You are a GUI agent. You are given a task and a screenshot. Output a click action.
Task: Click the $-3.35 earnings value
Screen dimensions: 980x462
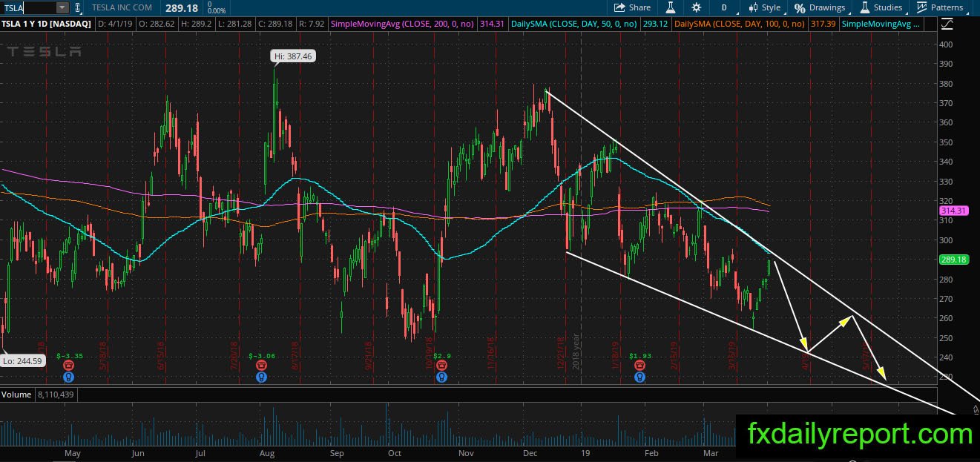click(x=68, y=357)
